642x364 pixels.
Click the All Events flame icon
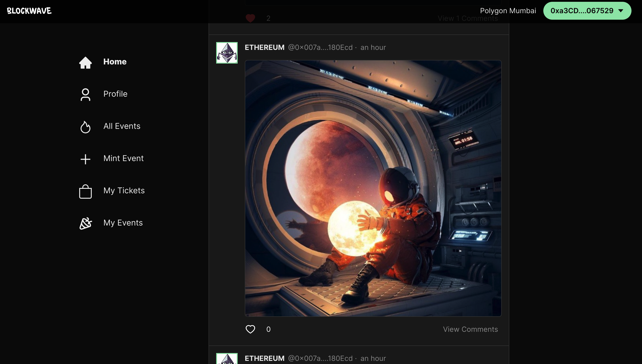tap(85, 127)
